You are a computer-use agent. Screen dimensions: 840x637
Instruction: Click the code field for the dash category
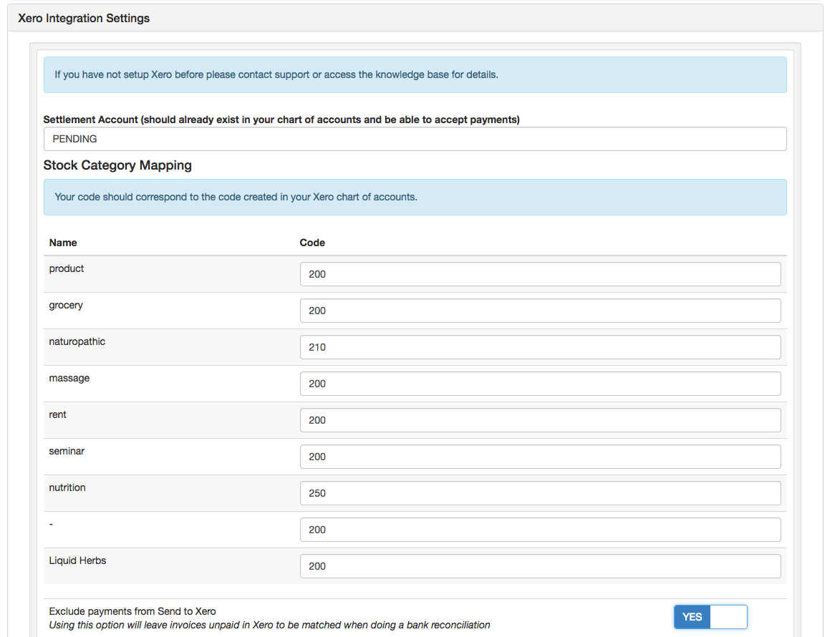click(x=540, y=530)
